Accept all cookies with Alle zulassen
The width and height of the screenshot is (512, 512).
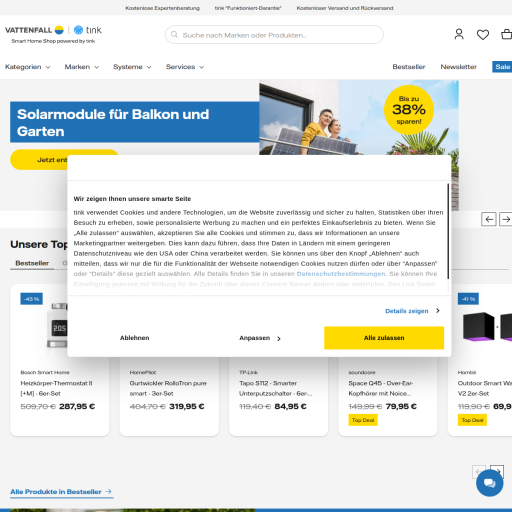click(x=384, y=338)
